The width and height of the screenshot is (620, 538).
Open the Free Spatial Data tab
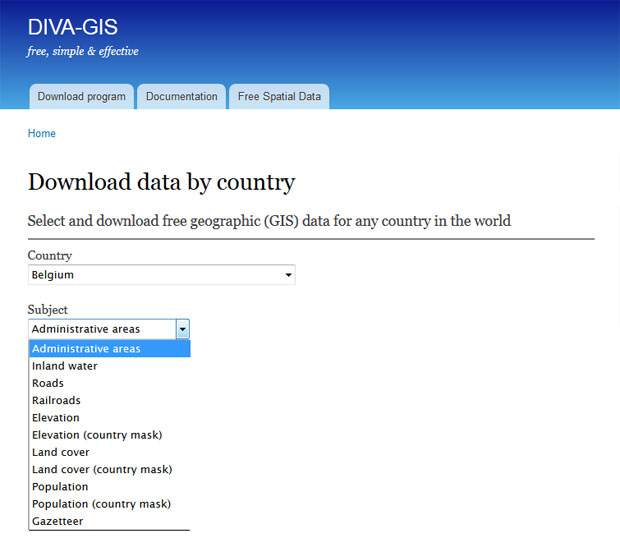click(x=279, y=96)
